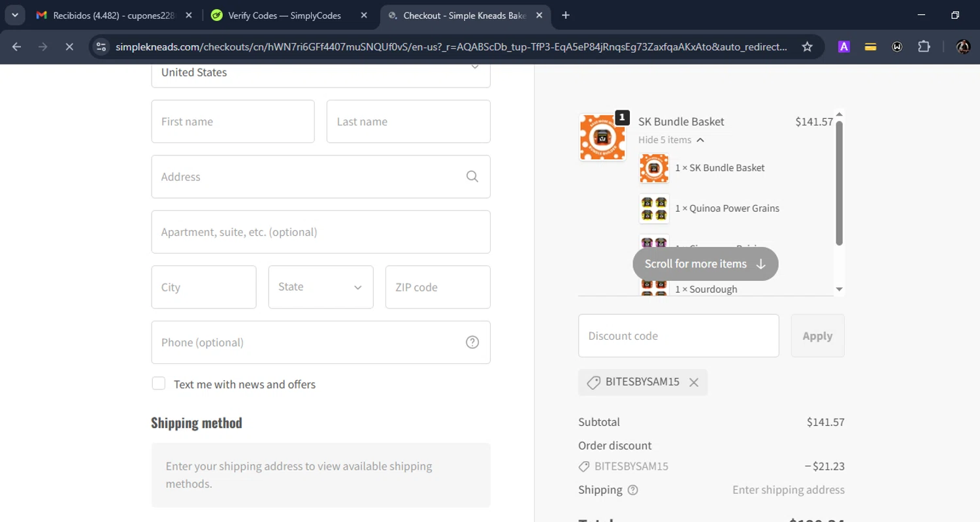Click Scroll for more items button
The height and width of the screenshot is (522, 980).
pyautogui.click(x=706, y=264)
